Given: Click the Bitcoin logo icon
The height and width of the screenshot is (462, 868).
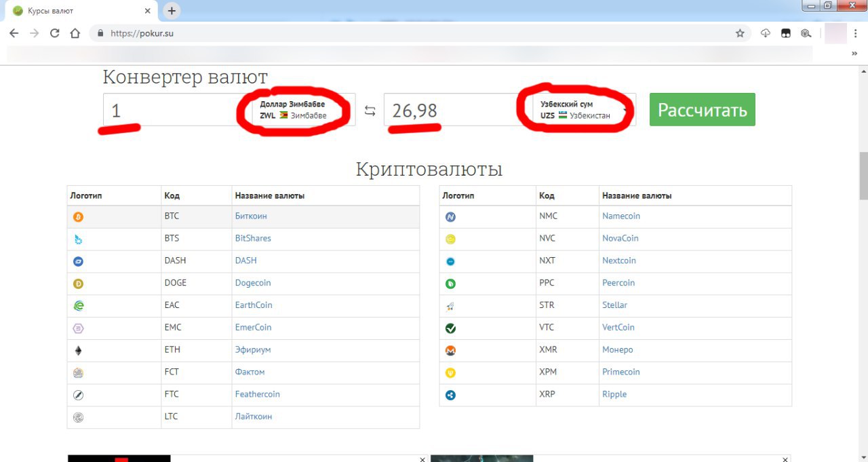Looking at the screenshot, I should pyautogui.click(x=78, y=217).
